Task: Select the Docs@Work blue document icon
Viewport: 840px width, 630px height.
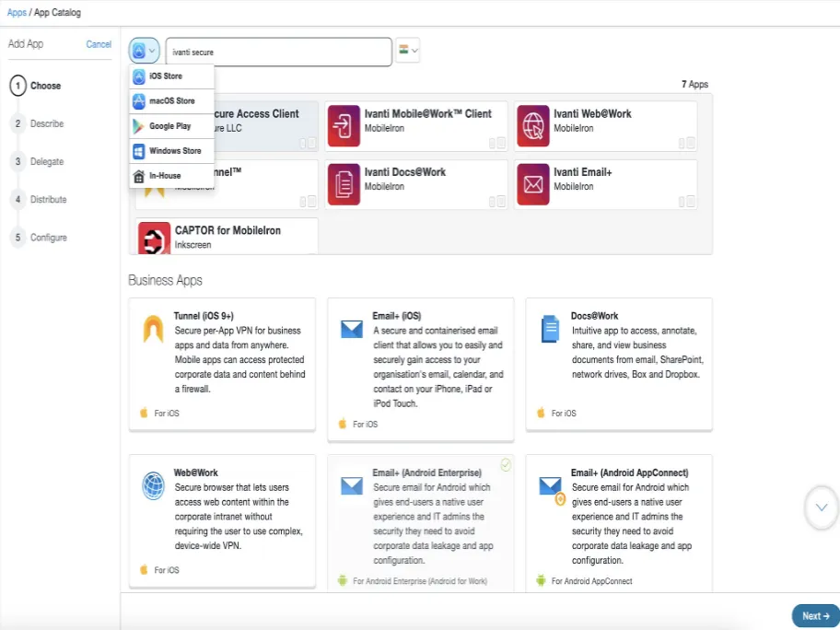Action: (550, 329)
